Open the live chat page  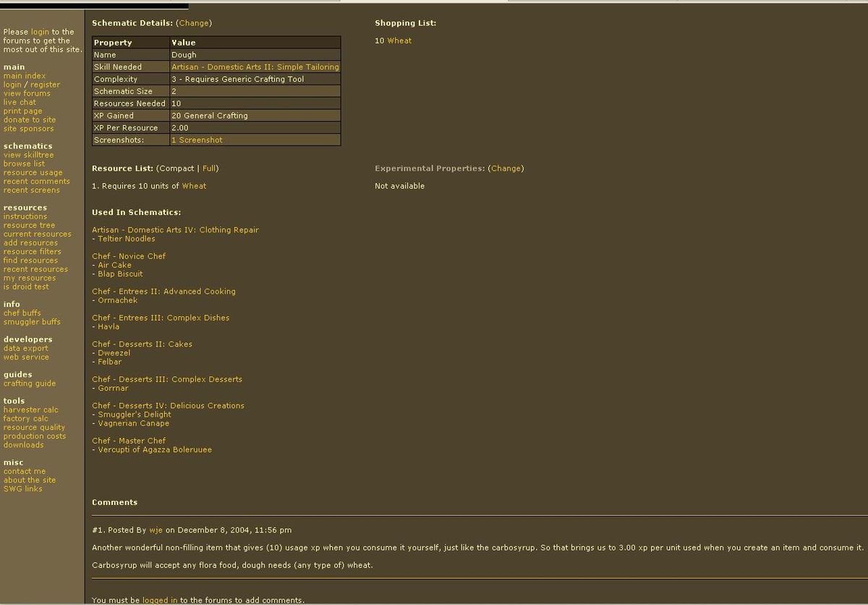(20, 102)
